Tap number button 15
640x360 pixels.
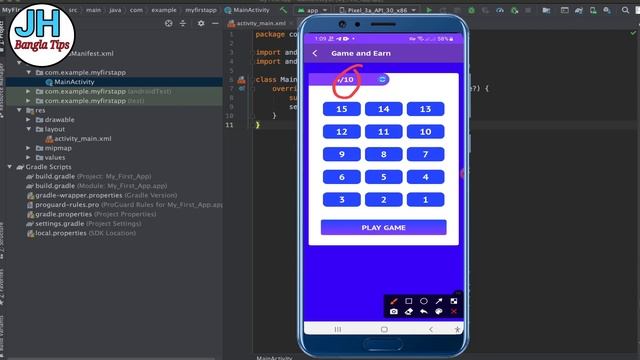(x=342, y=109)
